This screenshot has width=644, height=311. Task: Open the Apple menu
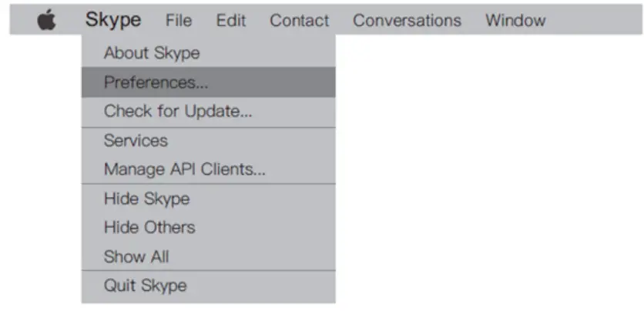[x=47, y=21]
